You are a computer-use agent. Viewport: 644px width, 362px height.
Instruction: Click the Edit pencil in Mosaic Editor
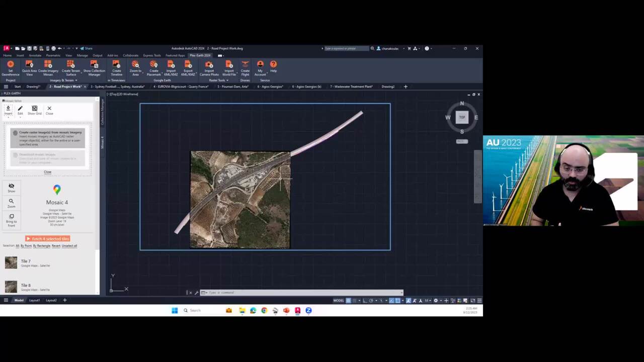click(x=20, y=109)
